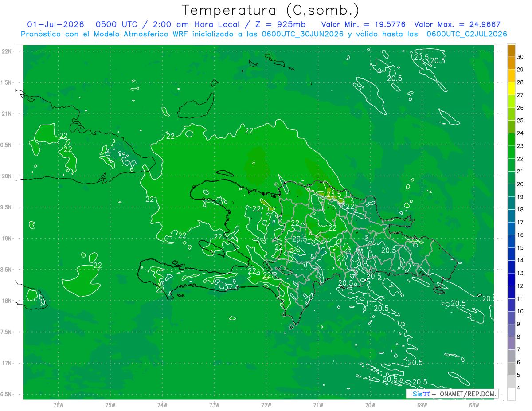Screen dimensions: 532x411
Task: Pick the legend swatch between 29 and 30
Action: tap(511, 63)
